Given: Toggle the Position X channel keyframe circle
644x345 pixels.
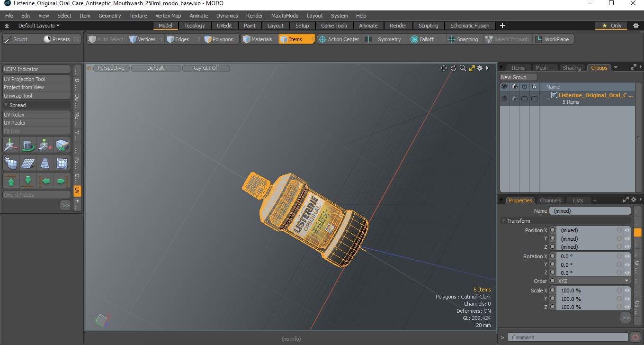Looking at the screenshot, I should [553, 230].
